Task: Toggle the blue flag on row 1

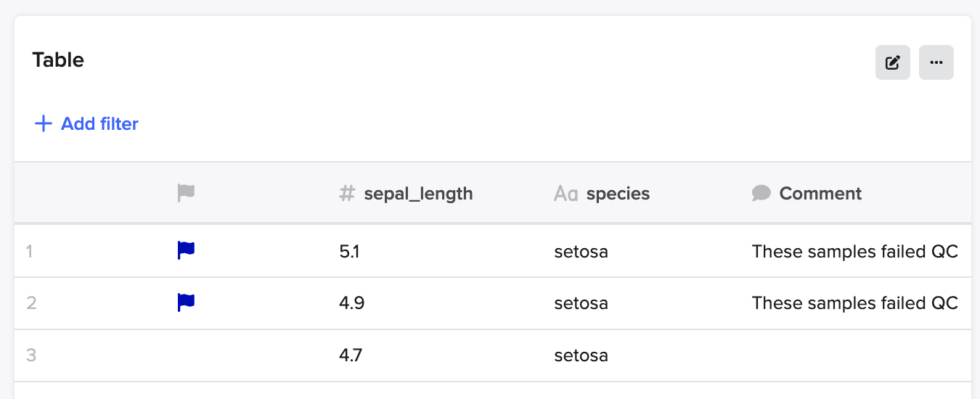Action: coord(187,251)
